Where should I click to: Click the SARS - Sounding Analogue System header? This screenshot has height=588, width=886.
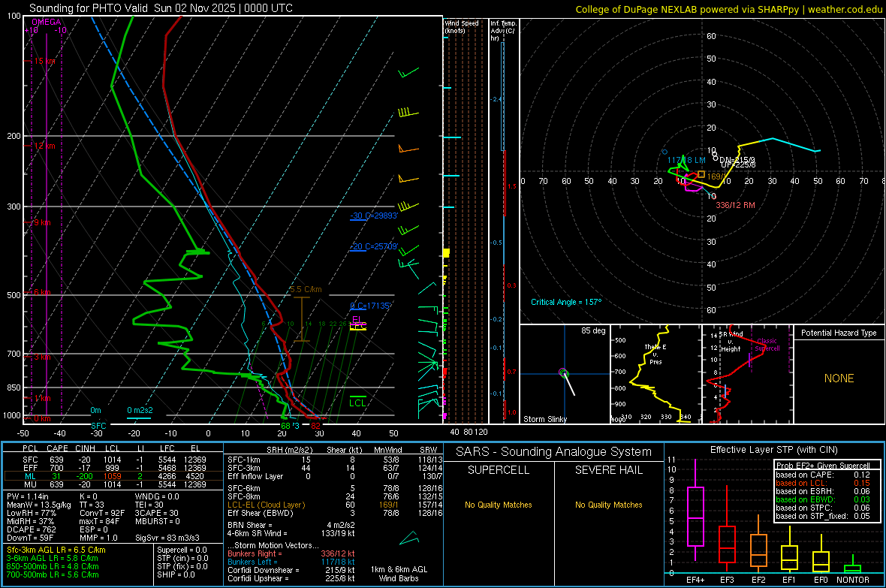coord(554,452)
